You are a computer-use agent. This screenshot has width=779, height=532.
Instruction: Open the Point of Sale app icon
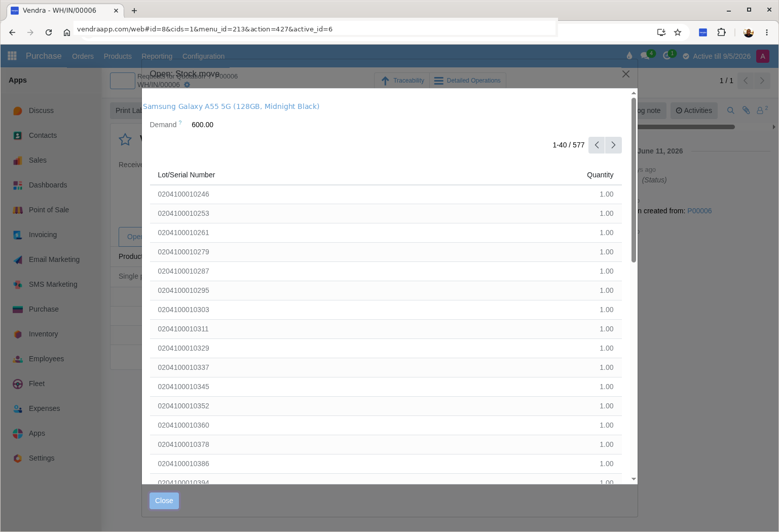(18, 210)
